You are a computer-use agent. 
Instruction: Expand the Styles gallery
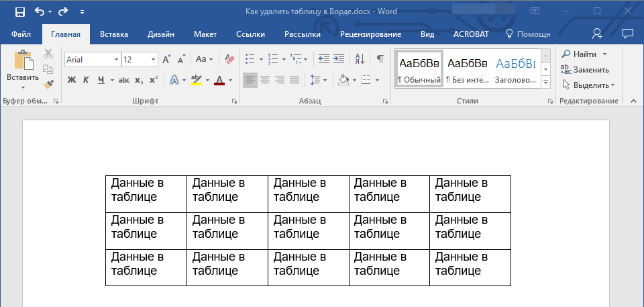click(545, 82)
